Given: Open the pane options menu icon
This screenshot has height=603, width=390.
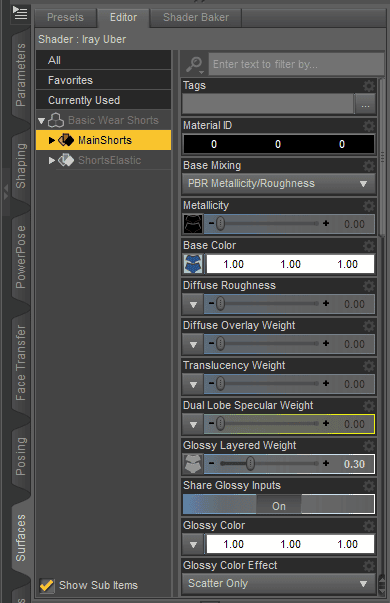Looking at the screenshot, I should pos(20,13).
